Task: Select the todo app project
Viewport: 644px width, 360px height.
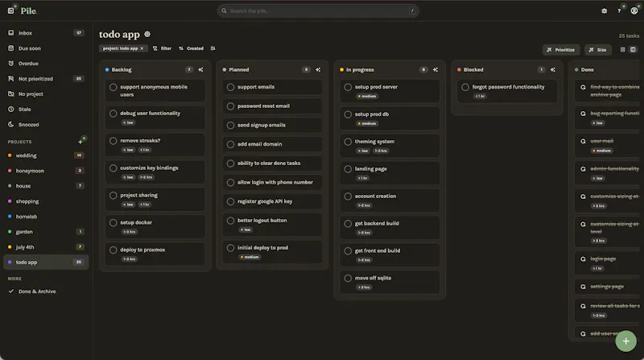Action: click(x=46, y=263)
